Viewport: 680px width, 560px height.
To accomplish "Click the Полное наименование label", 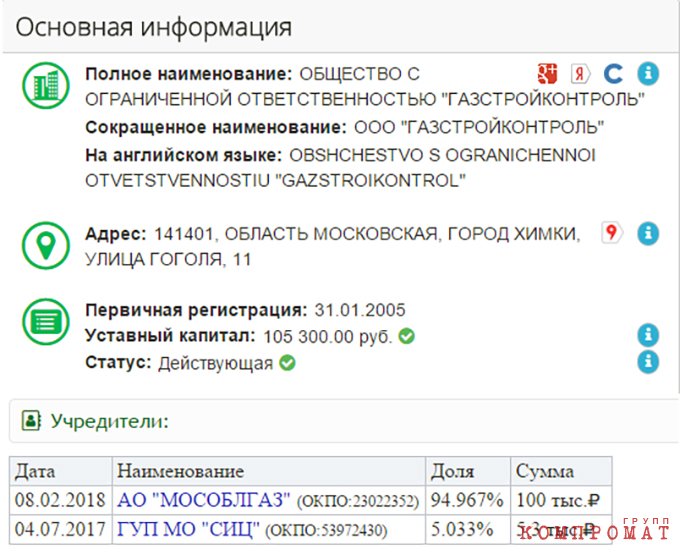I will pos(189,74).
